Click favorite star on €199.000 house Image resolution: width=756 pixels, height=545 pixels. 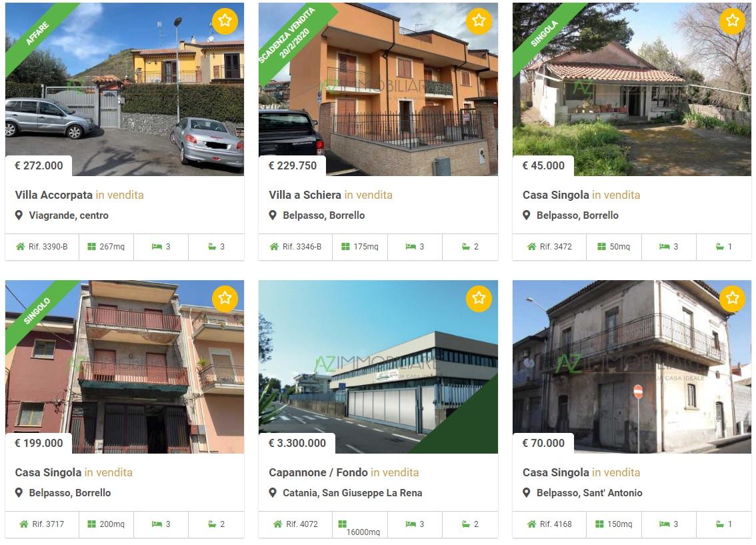click(x=225, y=298)
